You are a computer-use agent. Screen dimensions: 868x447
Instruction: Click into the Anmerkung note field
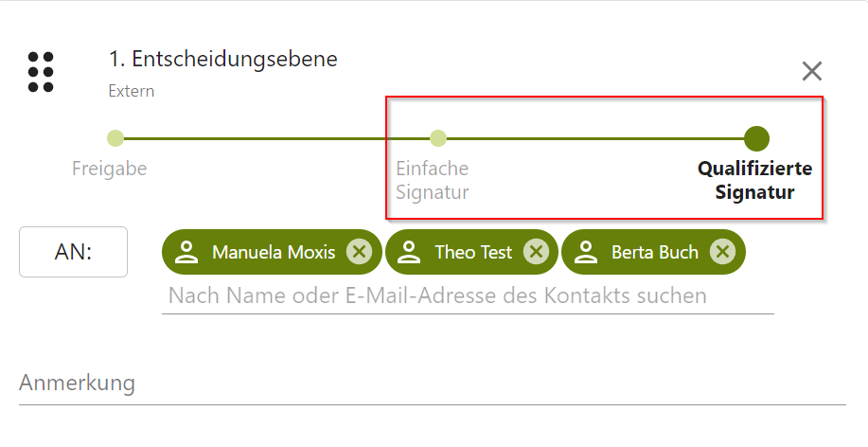pyautogui.click(x=432, y=384)
